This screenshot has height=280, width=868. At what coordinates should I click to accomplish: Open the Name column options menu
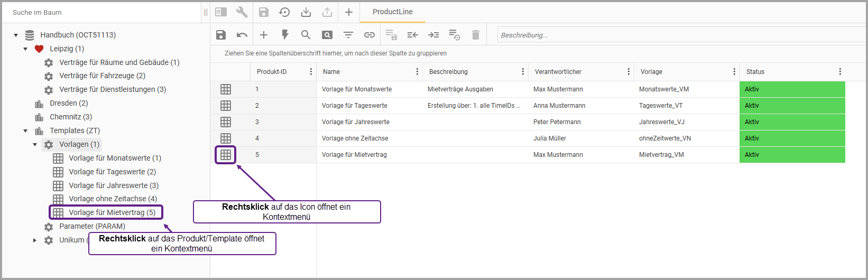tap(417, 72)
